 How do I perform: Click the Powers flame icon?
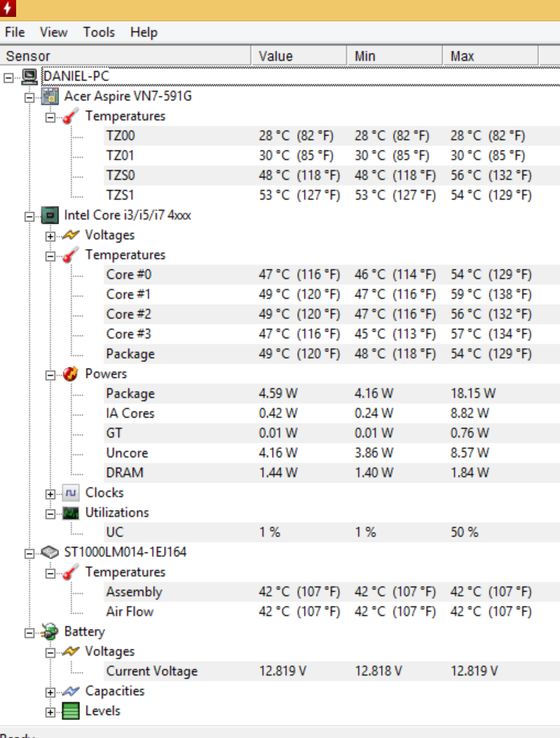[x=71, y=374]
